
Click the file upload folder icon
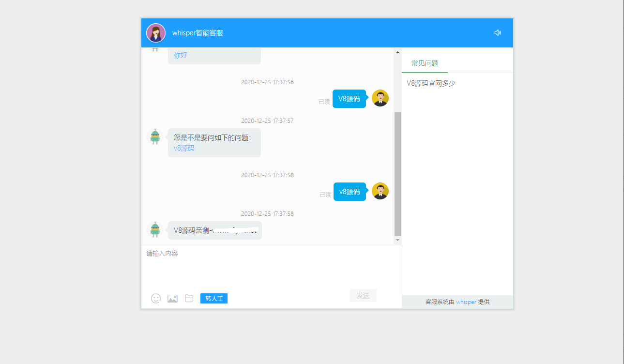point(189,298)
